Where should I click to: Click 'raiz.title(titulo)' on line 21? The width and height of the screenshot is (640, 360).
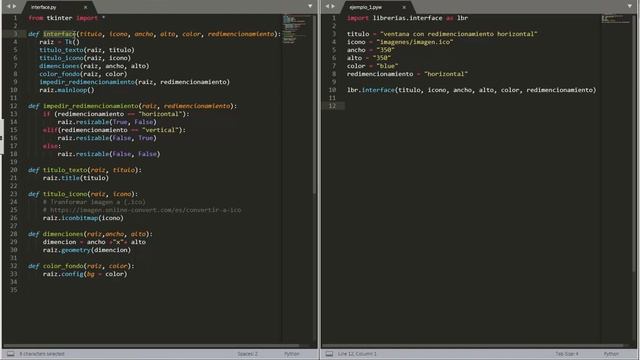[76, 178]
